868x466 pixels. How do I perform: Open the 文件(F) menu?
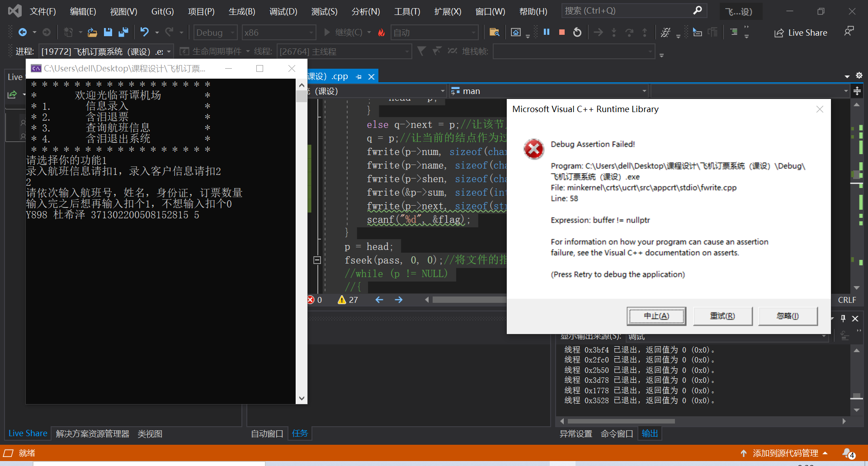click(x=43, y=11)
